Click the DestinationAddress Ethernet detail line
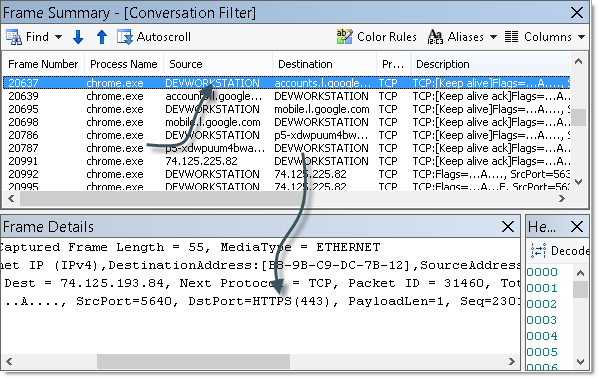Screen dimensions: 598x378 click(260, 265)
